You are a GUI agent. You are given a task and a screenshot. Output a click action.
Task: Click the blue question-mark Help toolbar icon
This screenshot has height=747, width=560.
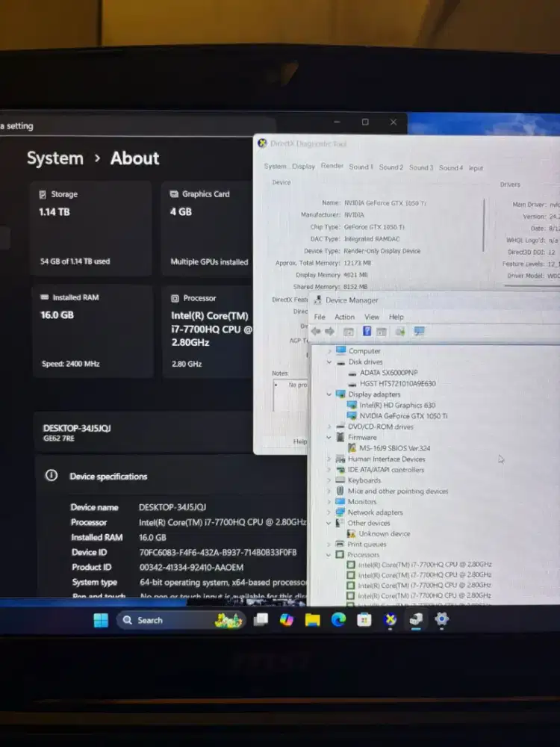click(x=367, y=331)
